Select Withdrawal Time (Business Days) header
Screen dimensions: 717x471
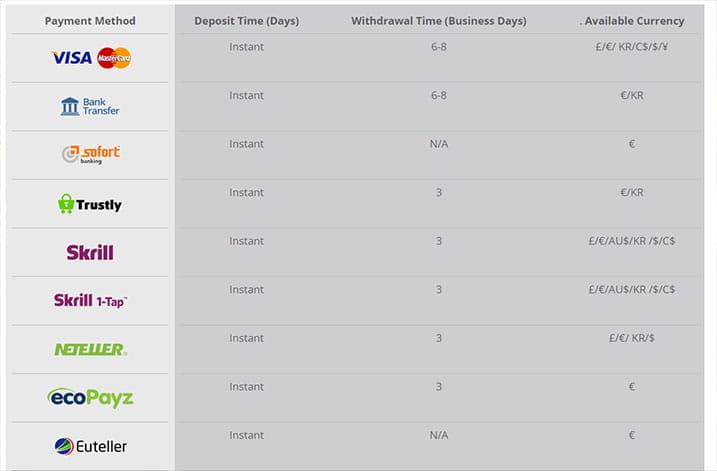click(439, 21)
